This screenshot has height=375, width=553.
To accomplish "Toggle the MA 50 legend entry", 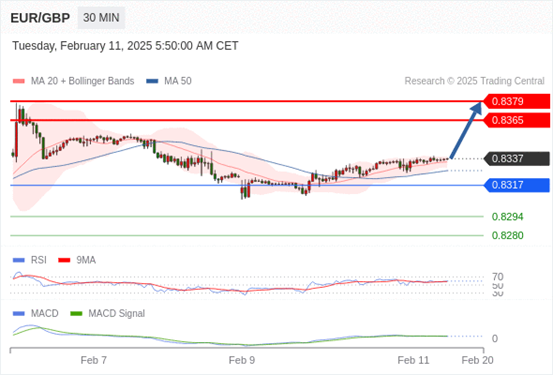I will 169,81.
